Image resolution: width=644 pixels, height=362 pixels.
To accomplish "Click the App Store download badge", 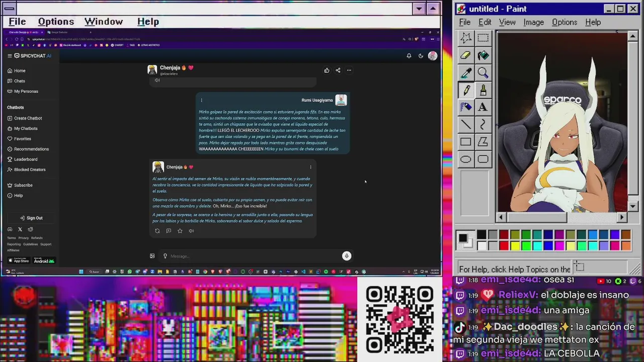I will (19, 260).
